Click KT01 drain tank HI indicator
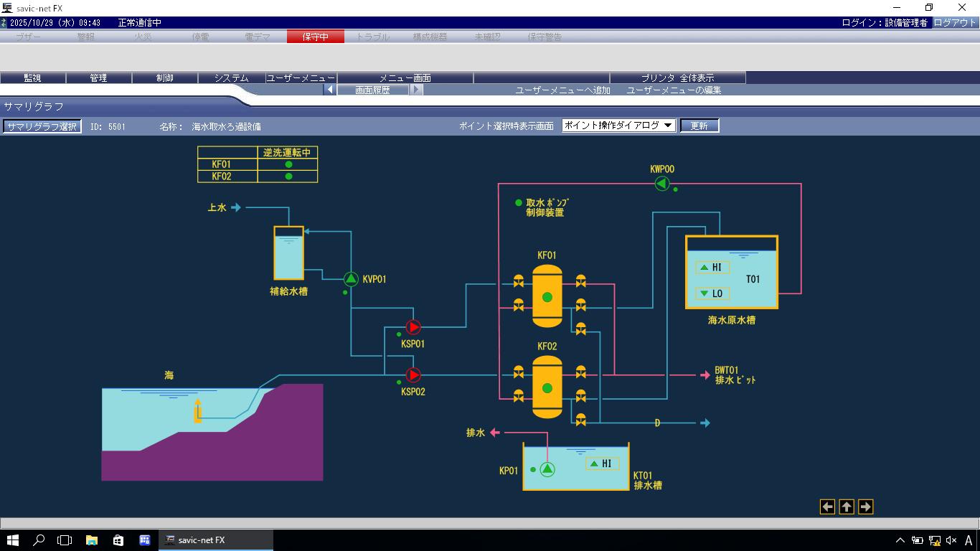The image size is (980, 551). [x=601, y=464]
